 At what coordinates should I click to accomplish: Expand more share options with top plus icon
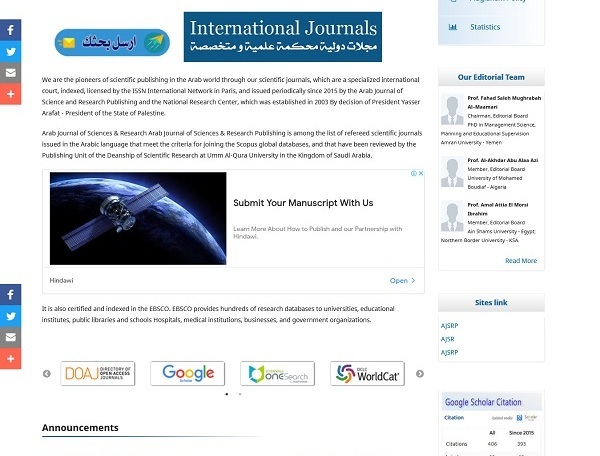point(10,94)
